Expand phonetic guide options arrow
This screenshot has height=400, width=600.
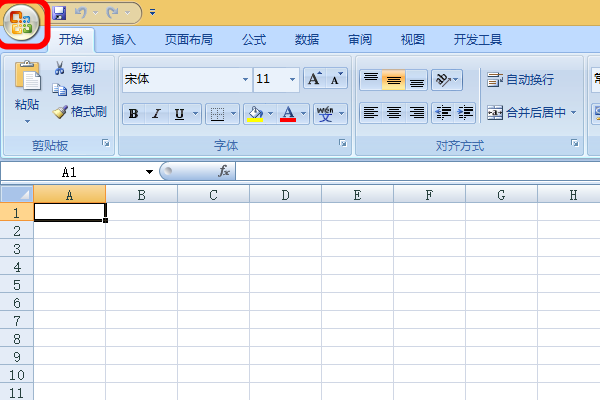click(x=342, y=114)
